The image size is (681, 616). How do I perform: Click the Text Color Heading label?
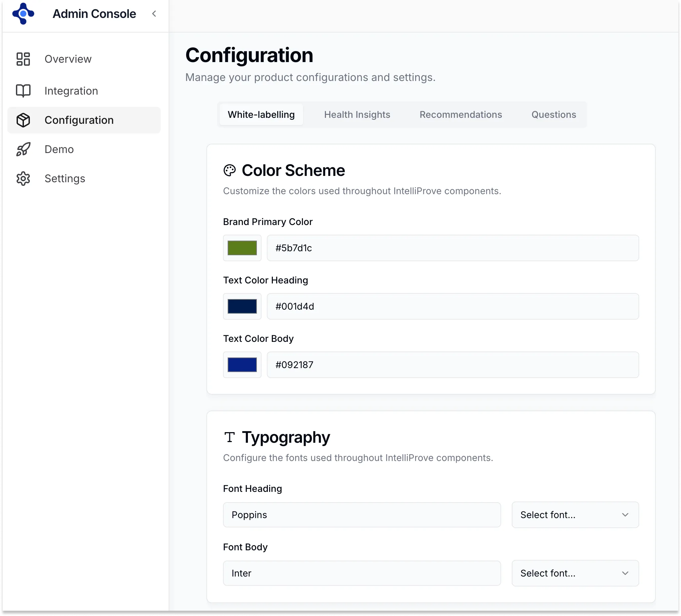(x=265, y=280)
